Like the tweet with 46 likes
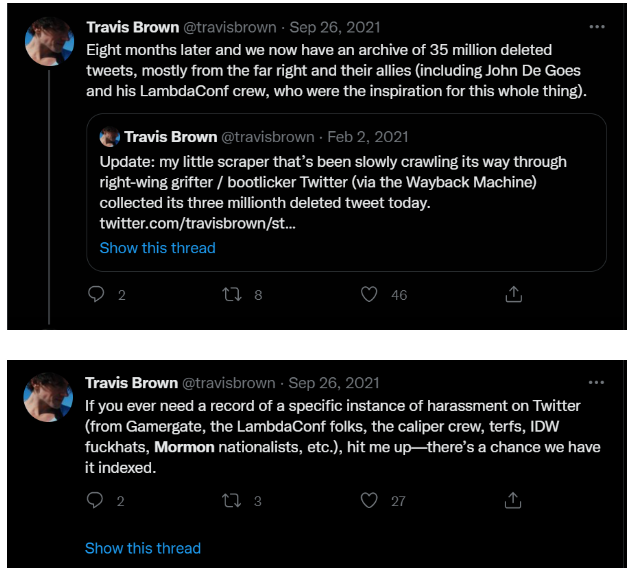This screenshot has height=568, width=628. click(x=369, y=295)
